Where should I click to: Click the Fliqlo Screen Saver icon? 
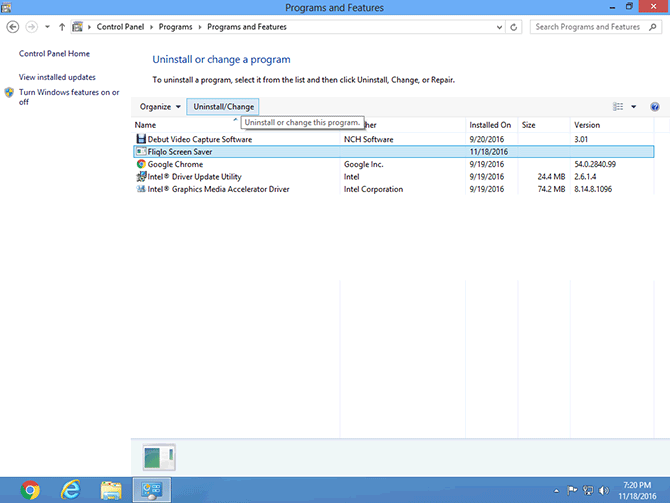point(141,151)
